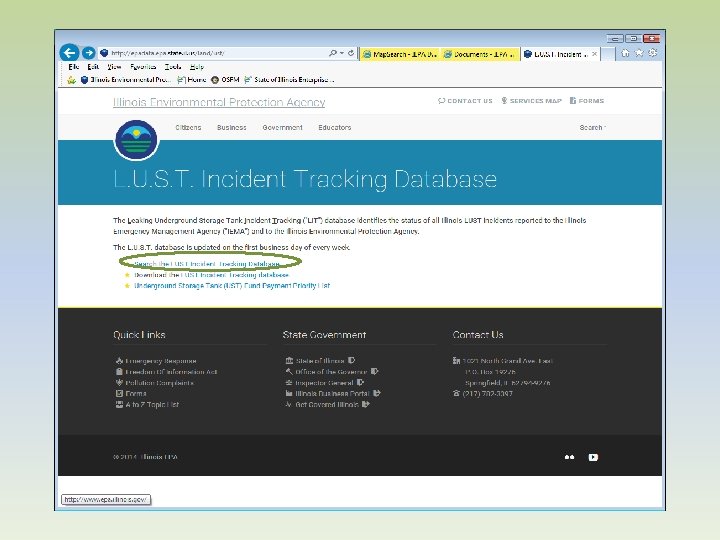Screen dimensions: 720x540
Task: Open Illinois Business Portal footer link
Action: point(333,394)
